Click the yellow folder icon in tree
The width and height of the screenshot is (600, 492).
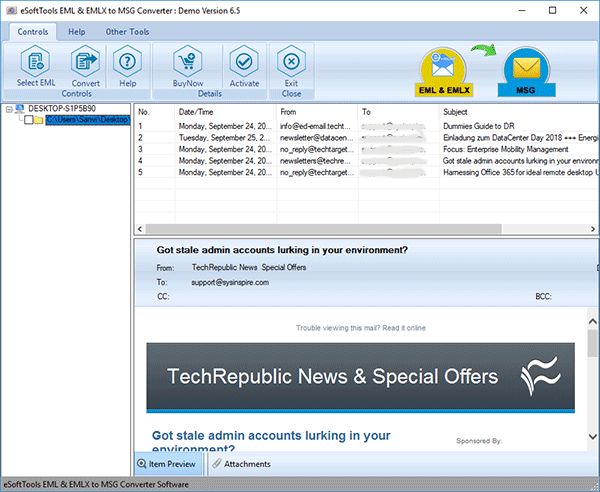38,120
